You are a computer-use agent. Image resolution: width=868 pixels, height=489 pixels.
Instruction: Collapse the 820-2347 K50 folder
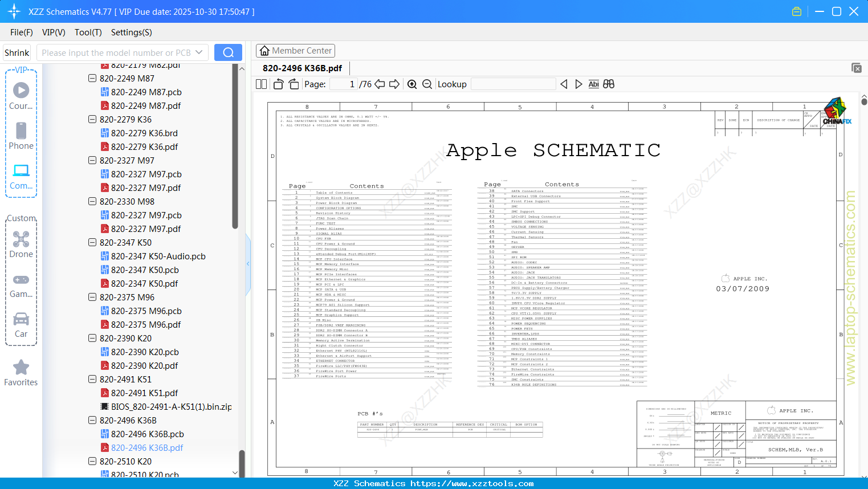point(92,243)
